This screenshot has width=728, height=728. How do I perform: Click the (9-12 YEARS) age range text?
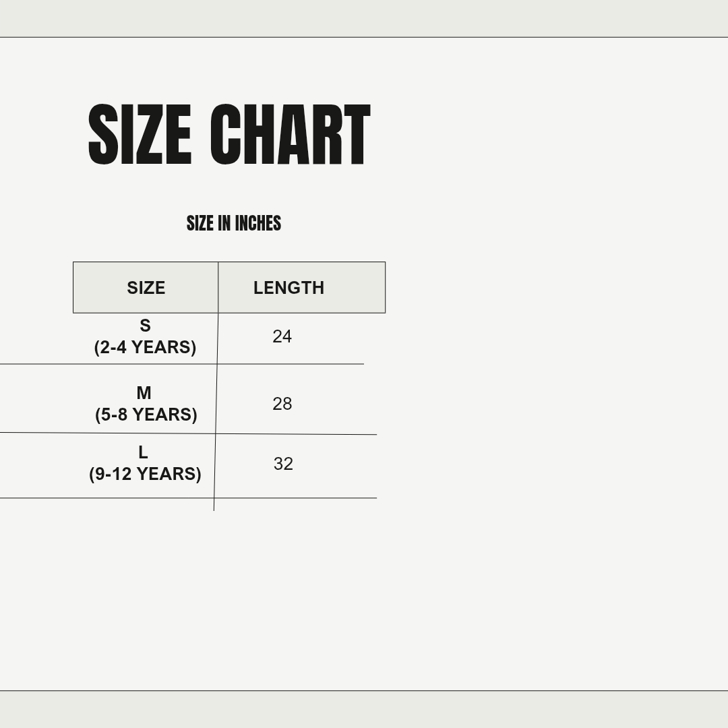pos(145,474)
